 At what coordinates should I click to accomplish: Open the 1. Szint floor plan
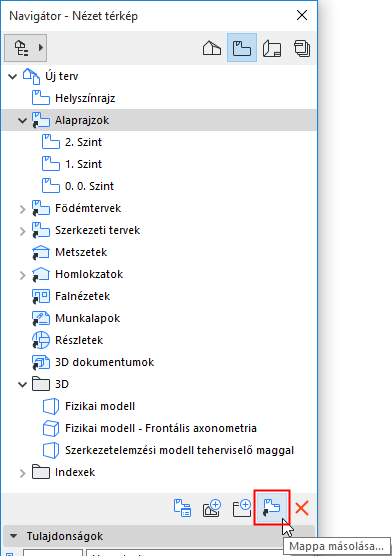[x=83, y=164]
